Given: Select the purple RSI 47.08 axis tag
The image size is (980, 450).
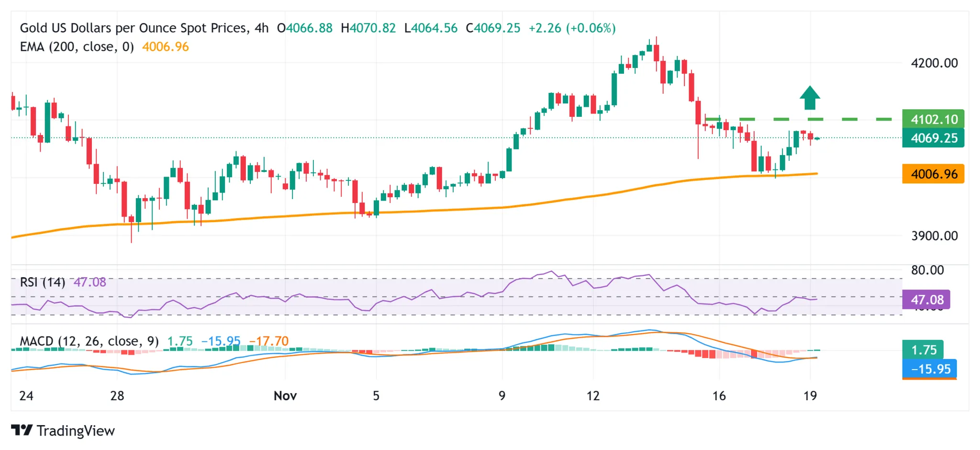Looking at the screenshot, I should tap(926, 300).
